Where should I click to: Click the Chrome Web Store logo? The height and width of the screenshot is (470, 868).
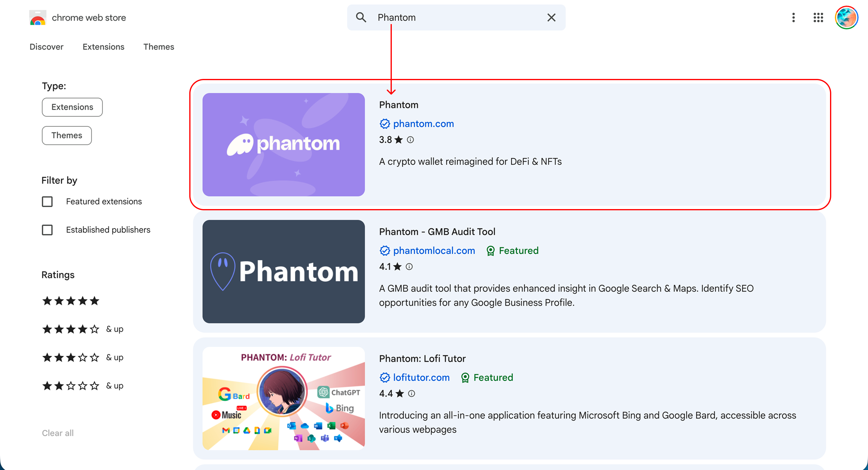coord(37,17)
